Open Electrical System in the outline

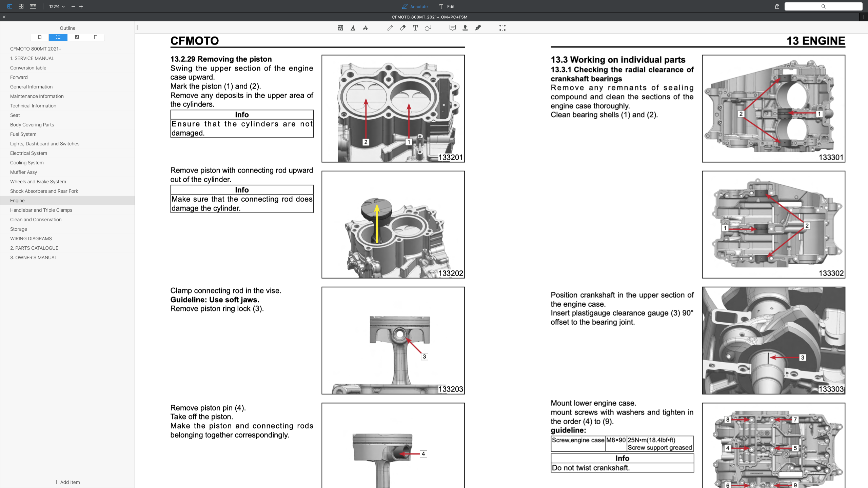pos(28,153)
